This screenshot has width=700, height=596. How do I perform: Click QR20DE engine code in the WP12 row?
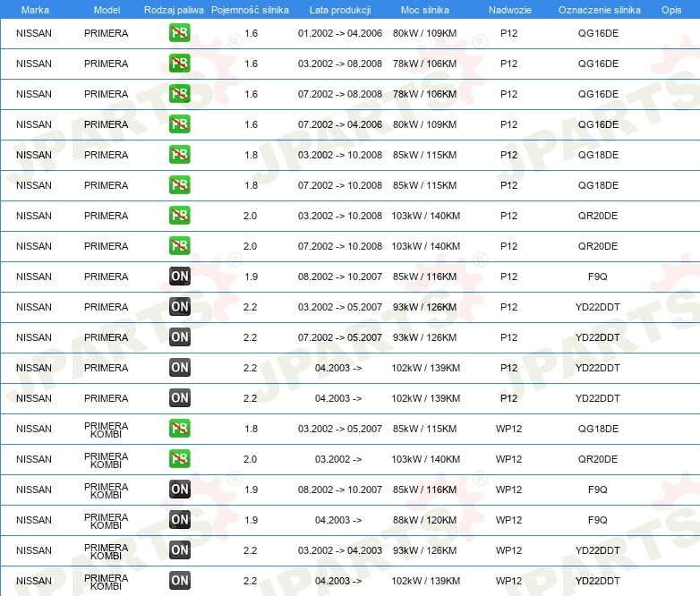click(598, 459)
